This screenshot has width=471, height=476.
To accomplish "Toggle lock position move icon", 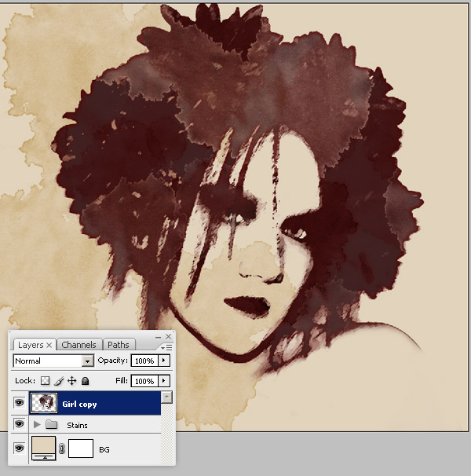I will pos(72,381).
